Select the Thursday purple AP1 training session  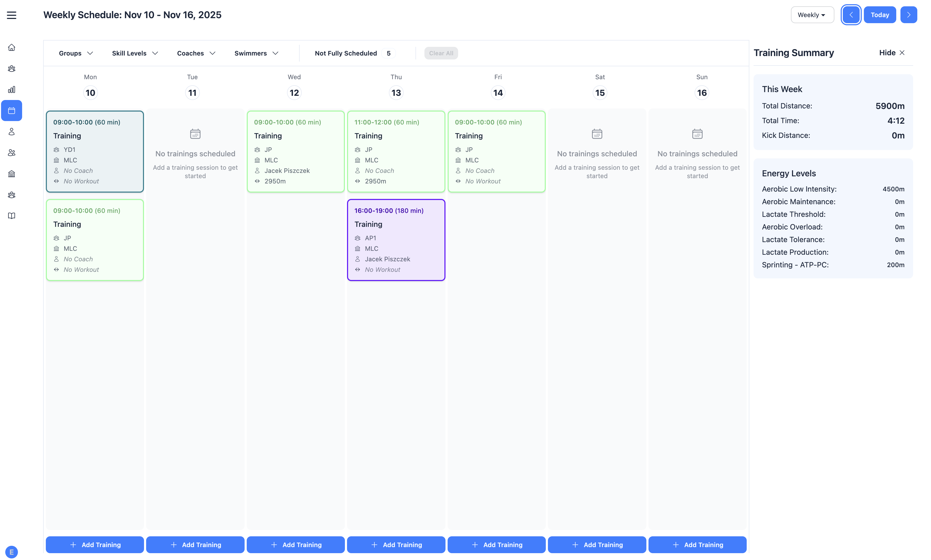point(396,240)
